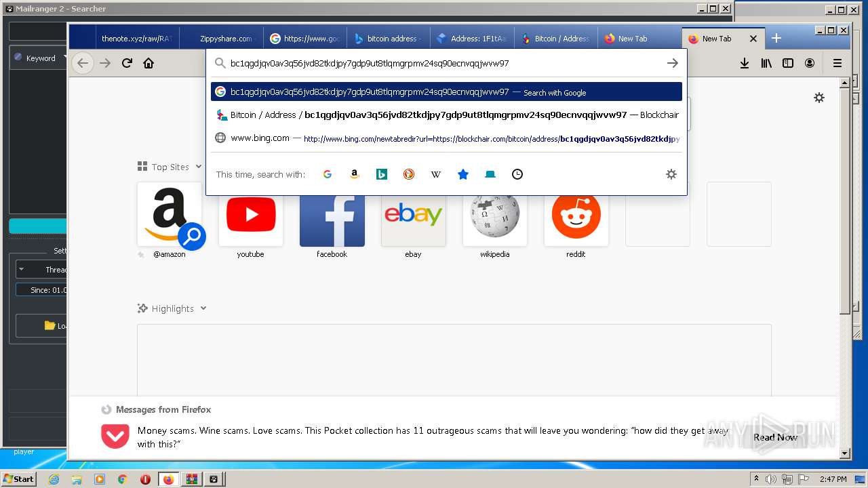Search this time with Amazon icon

point(355,174)
